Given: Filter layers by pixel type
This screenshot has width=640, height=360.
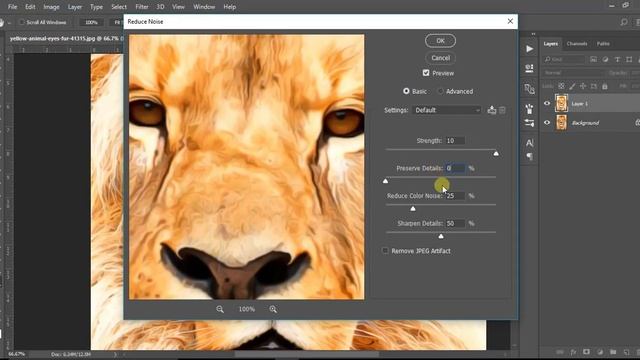Looking at the screenshot, I should click(x=593, y=60).
